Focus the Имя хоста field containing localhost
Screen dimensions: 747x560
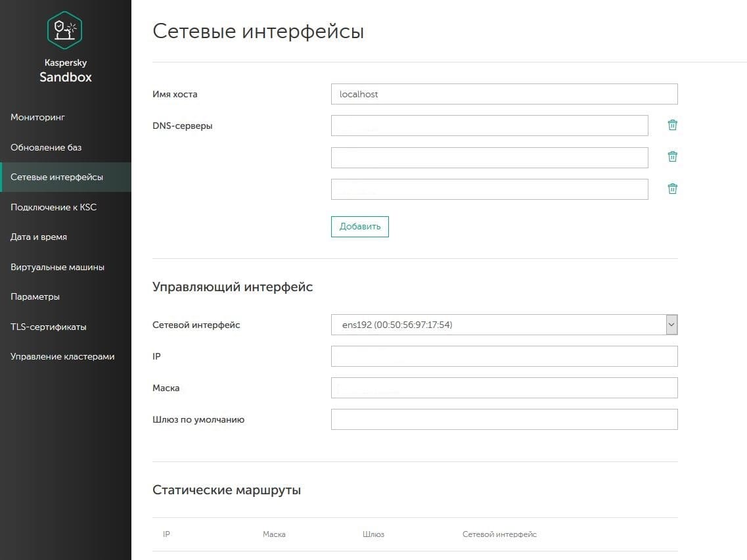(x=504, y=94)
